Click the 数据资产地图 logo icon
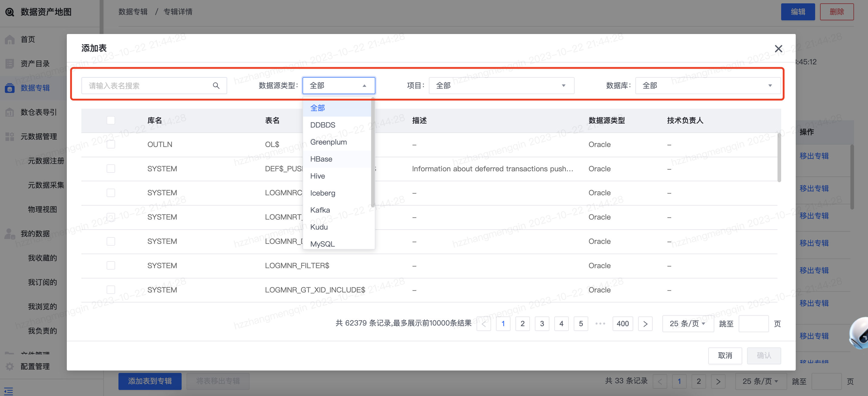This screenshot has width=868, height=396. coord(9,12)
